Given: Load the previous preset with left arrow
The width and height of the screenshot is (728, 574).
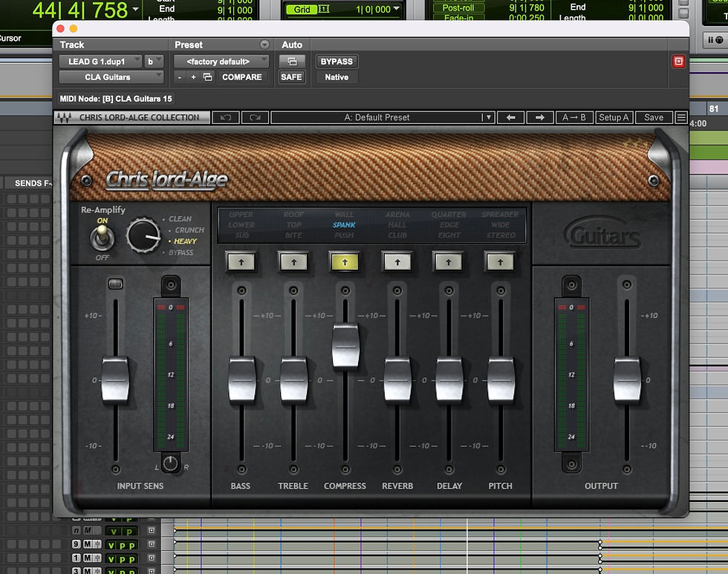Looking at the screenshot, I should (x=511, y=117).
